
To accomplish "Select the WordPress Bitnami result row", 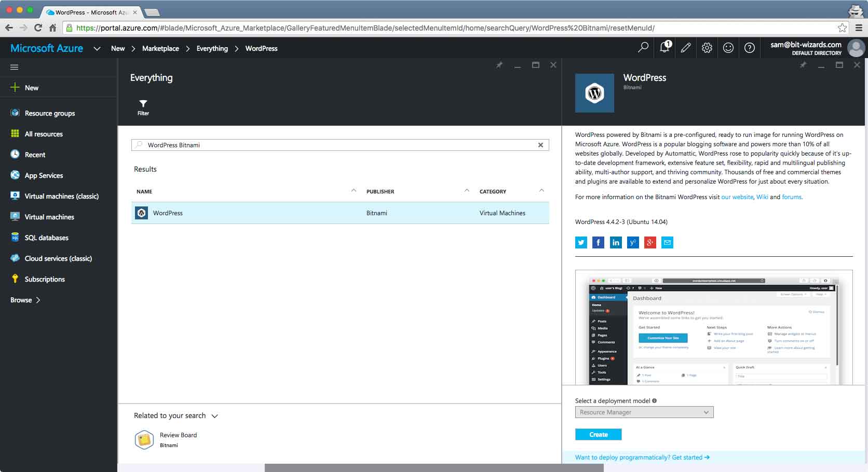I will coord(340,213).
